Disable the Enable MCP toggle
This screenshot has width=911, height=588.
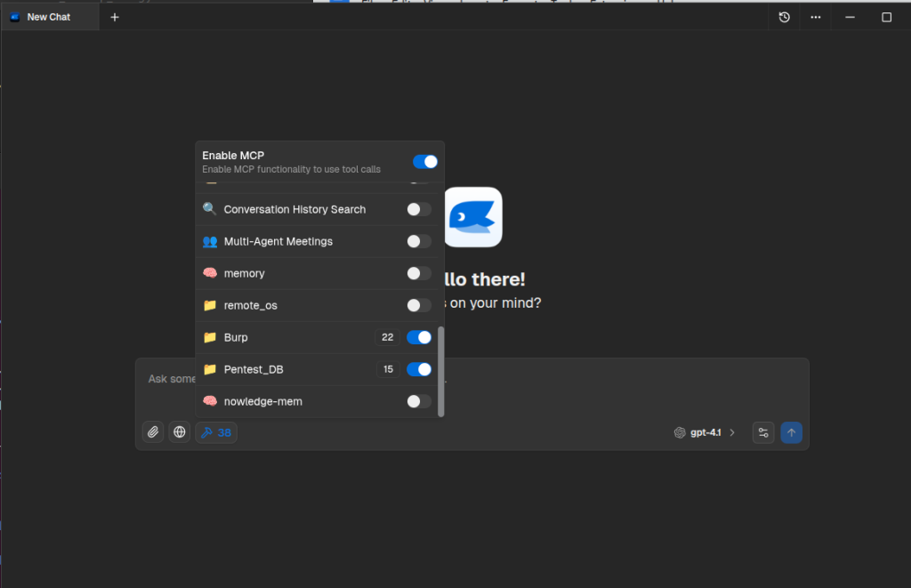click(425, 161)
